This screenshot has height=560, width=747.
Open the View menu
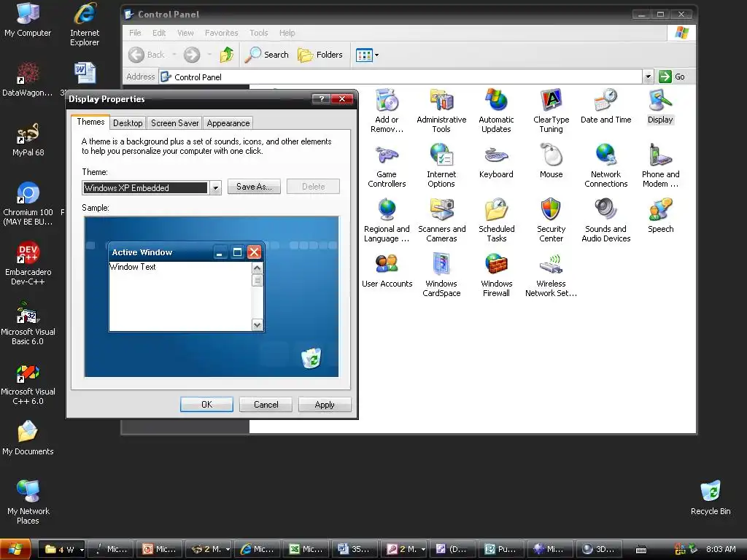(185, 33)
